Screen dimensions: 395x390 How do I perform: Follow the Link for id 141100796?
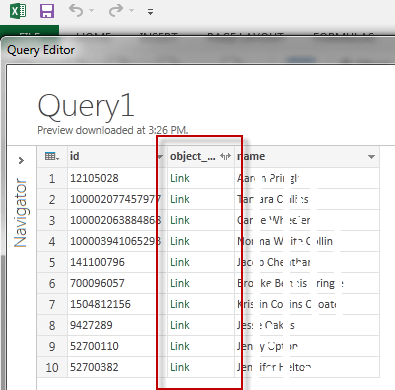(180, 262)
